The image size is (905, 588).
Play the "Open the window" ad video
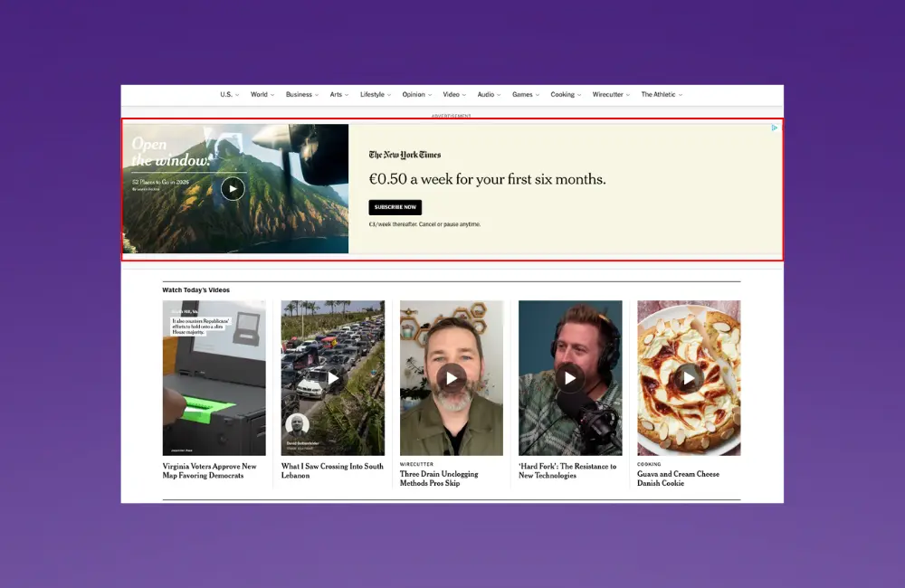point(233,188)
